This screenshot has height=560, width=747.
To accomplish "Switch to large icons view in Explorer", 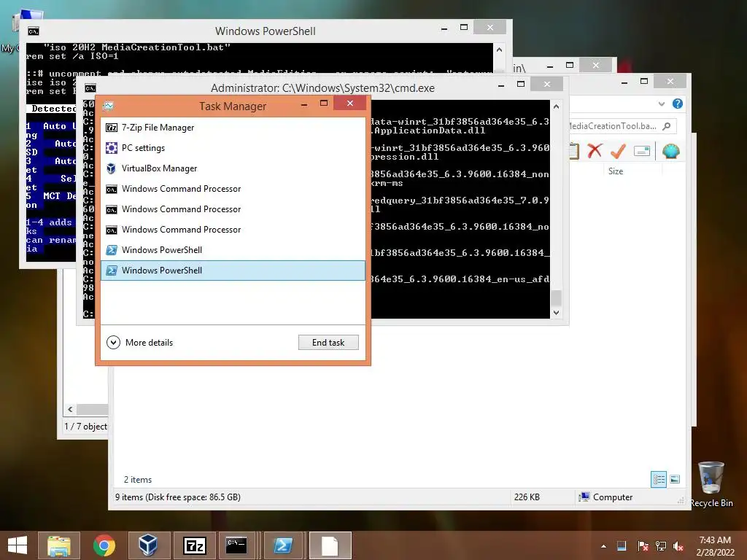I will [x=675, y=479].
